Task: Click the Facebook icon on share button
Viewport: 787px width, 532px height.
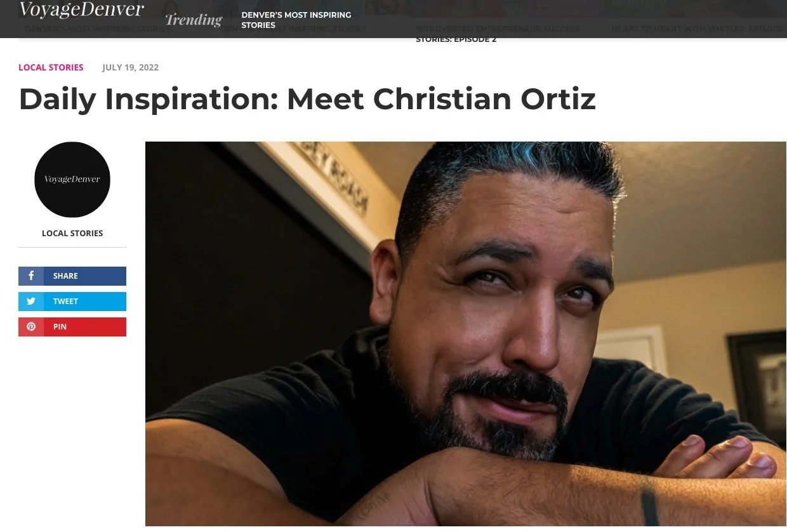Action: (30, 276)
